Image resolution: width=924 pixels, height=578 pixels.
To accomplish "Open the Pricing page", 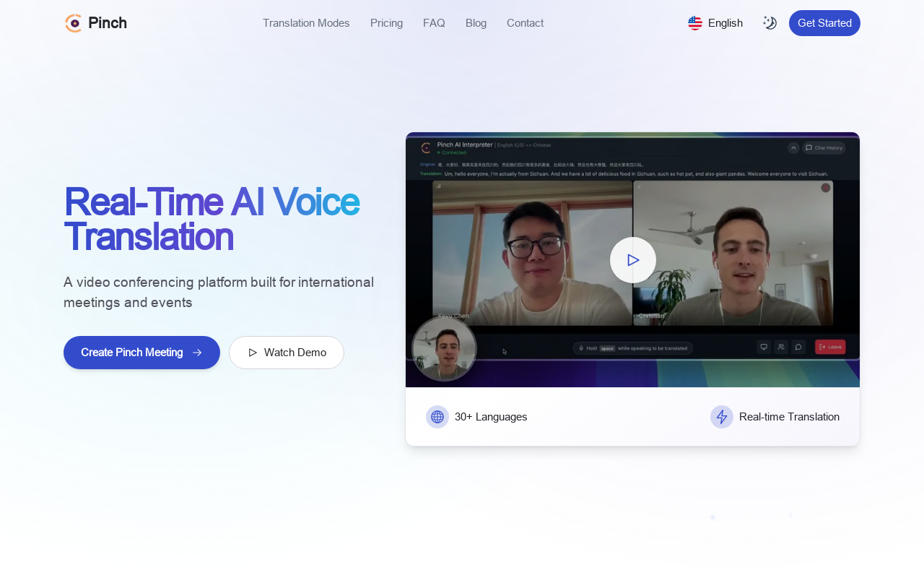I will click(386, 23).
